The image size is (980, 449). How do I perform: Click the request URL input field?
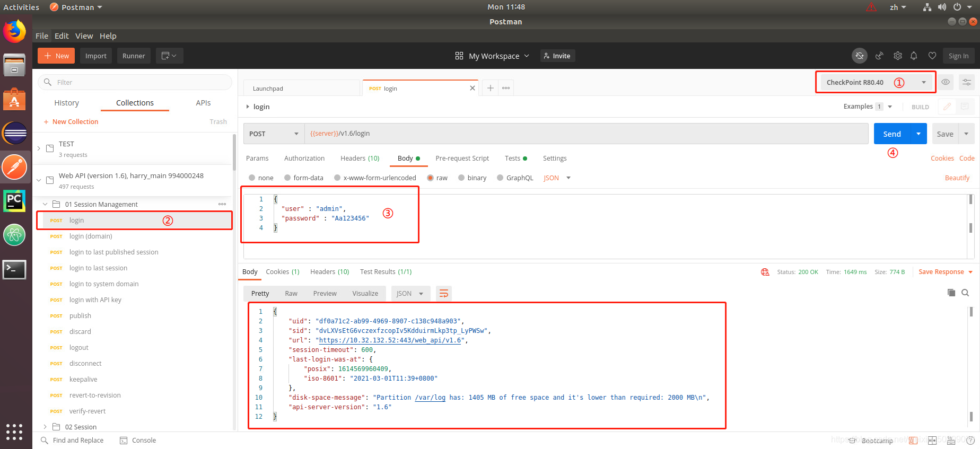pos(587,134)
